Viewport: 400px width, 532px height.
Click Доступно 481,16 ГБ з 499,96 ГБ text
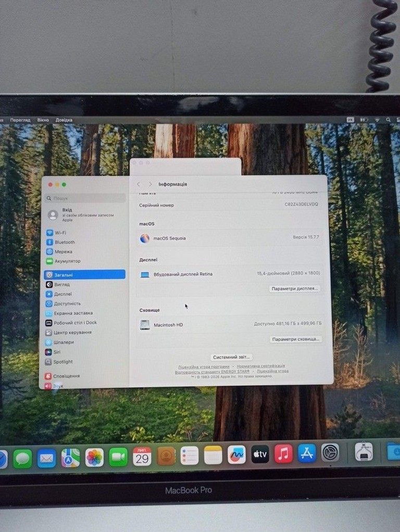(x=287, y=324)
